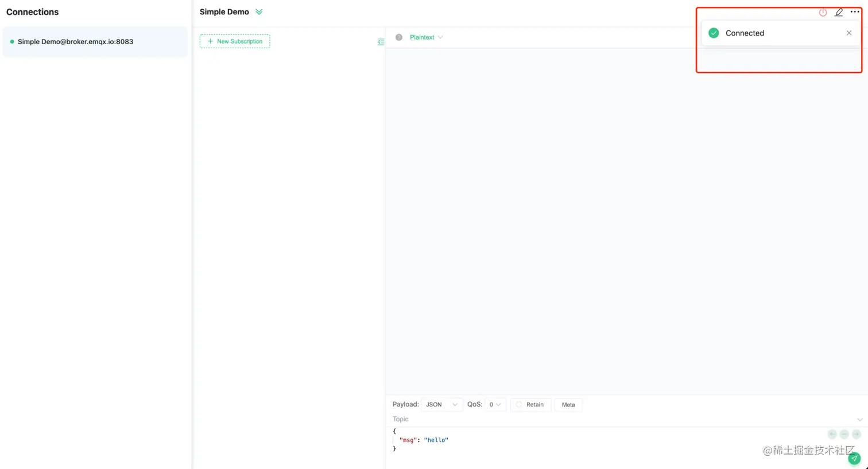Click the red disconnect power icon
Viewport: 868px width, 469px height.
(823, 12)
